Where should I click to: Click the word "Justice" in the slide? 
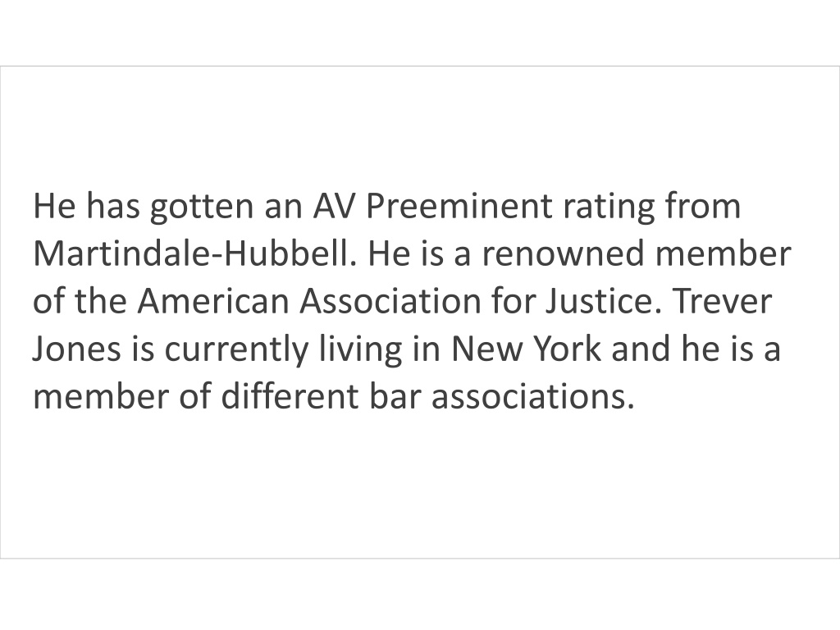pyautogui.click(x=600, y=301)
